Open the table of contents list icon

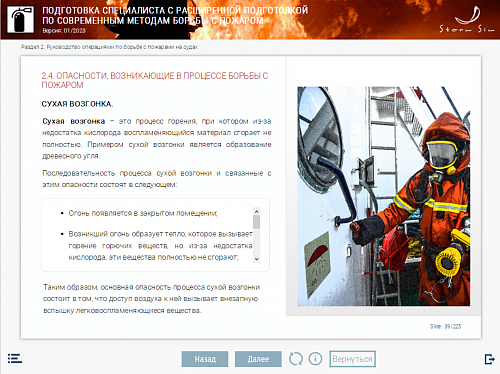pos(15,359)
